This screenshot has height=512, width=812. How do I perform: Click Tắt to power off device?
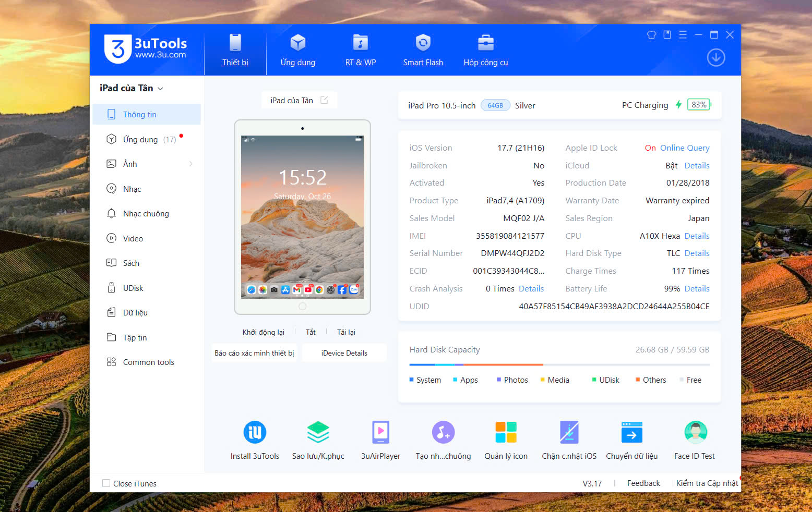(311, 332)
